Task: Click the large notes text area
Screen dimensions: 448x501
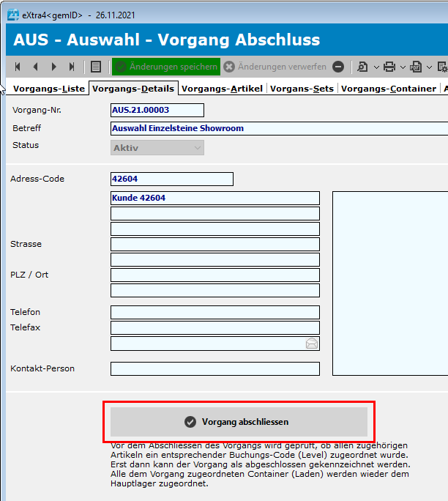Action: tap(390, 283)
